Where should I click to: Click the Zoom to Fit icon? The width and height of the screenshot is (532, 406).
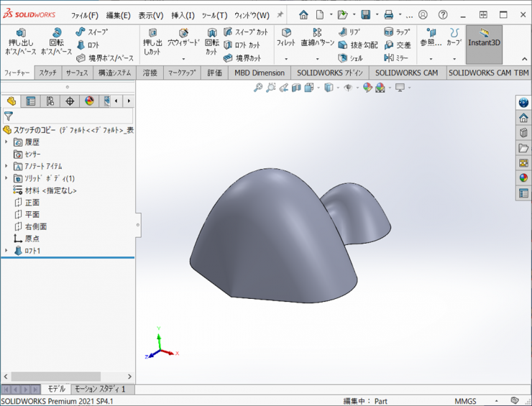coord(258,88)
